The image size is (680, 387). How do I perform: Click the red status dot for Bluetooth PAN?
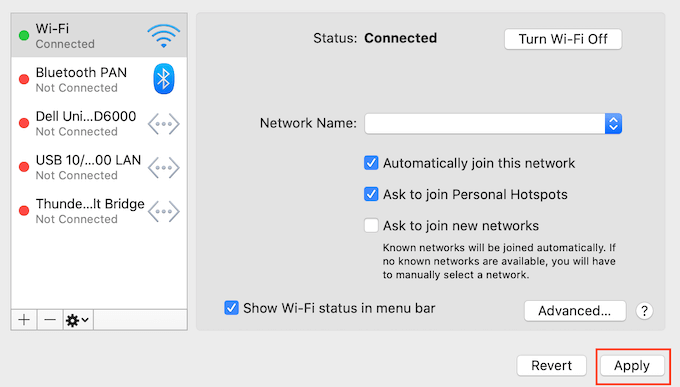click(x=24, y=79)
